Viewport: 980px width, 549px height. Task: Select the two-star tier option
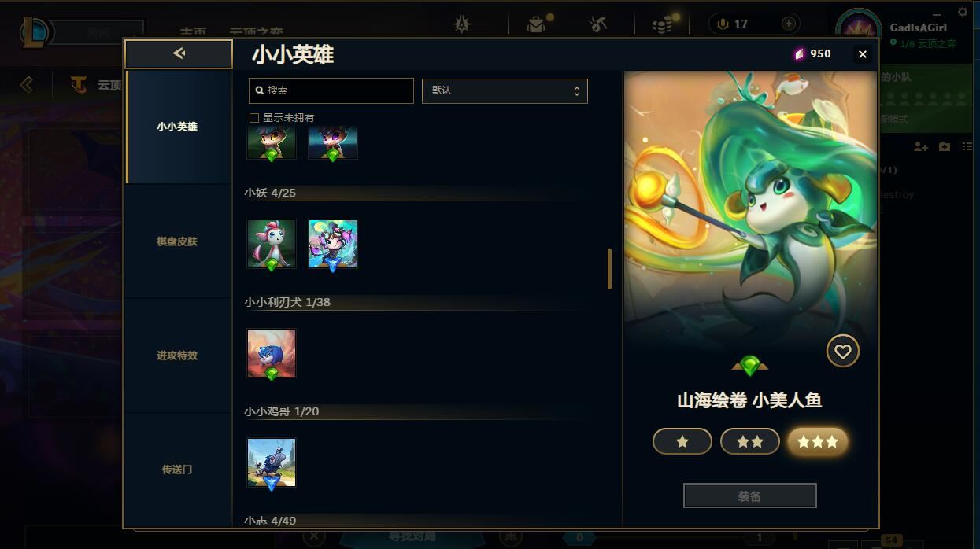(750, 442)
